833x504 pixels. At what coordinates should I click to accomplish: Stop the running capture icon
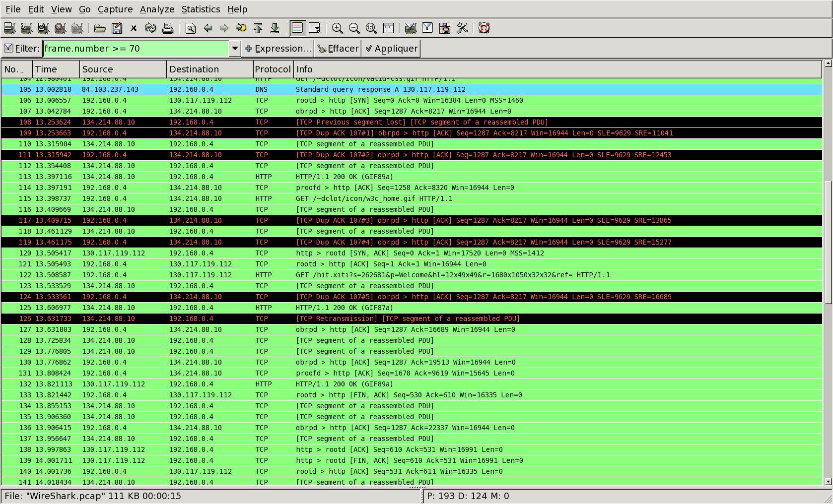click(x=60, y=28)
